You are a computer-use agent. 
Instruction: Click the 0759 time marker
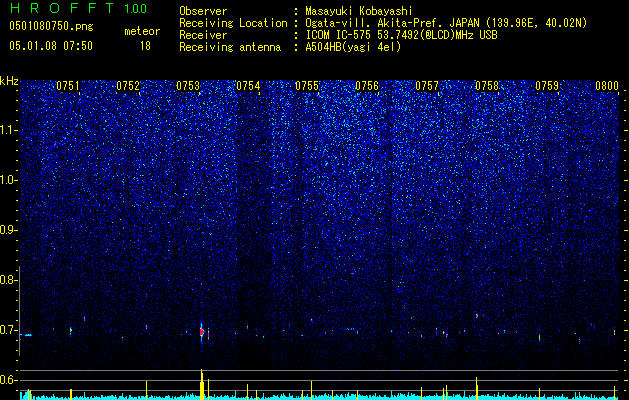click(547, 86)
